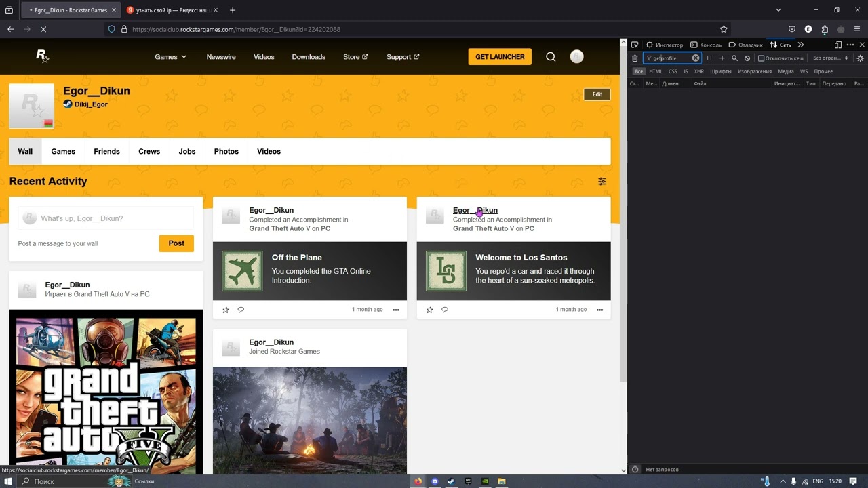Open Discord from the taskbar
This screenshot has height=488, width=868.
(435, 481)
